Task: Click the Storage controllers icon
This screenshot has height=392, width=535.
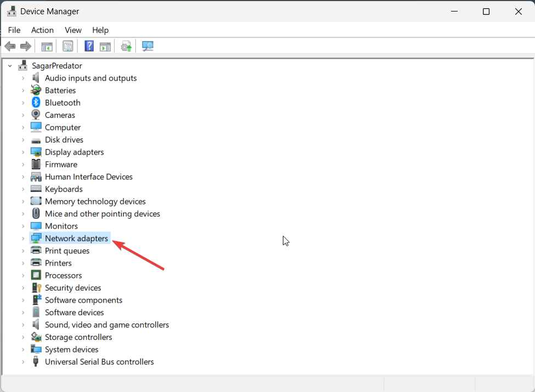Action: pos(36,337)
